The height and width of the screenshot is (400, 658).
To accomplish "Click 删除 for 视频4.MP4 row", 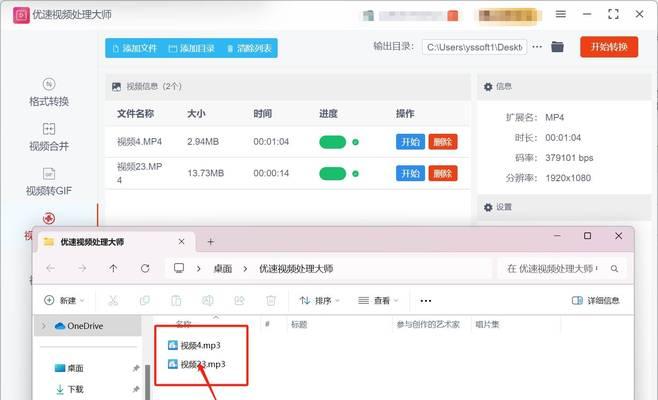I will 443,142.
